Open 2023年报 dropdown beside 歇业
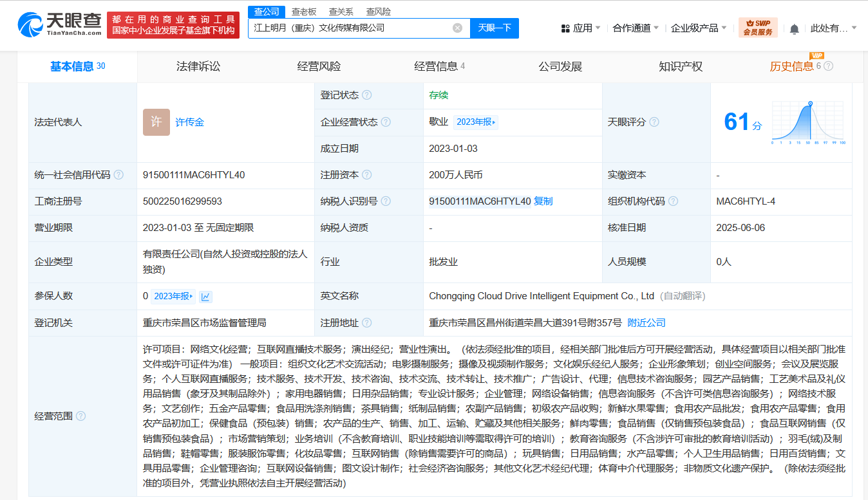Image resolution: width=868 pixels, height=500 pixels. click(476, 122)
